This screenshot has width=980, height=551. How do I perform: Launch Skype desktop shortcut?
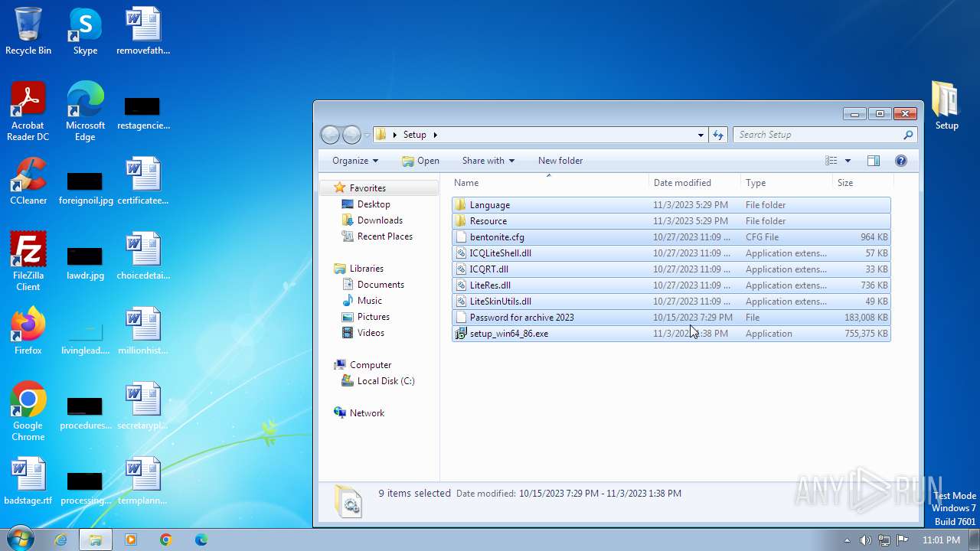click(85, 31)
